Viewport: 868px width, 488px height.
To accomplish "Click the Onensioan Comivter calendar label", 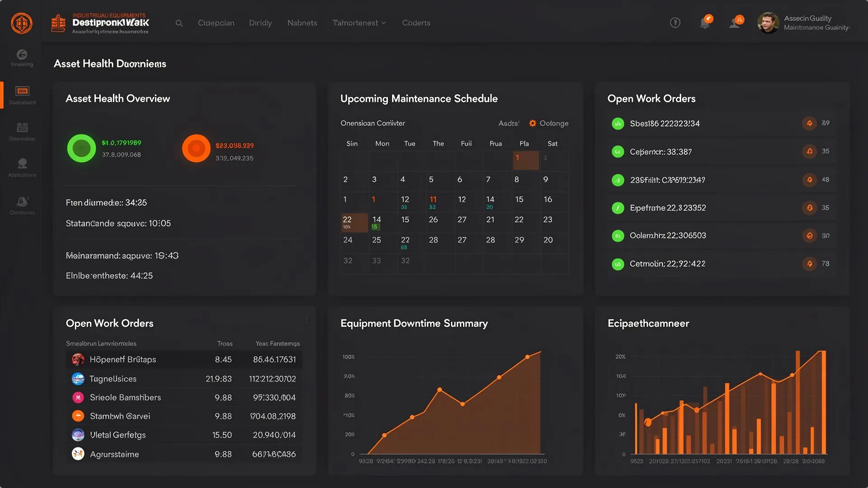I will pyautogui.click(x=373, y=123).
